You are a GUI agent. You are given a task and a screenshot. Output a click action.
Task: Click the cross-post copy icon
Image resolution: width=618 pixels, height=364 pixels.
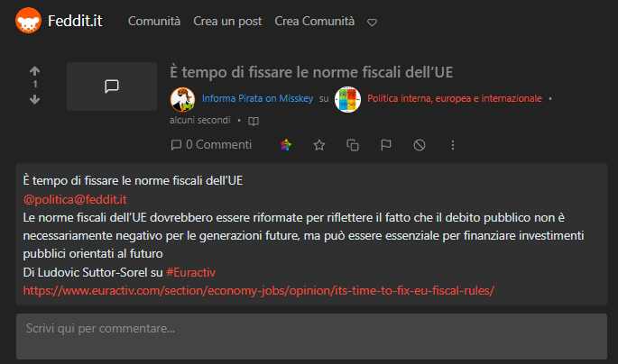[353, 145]
